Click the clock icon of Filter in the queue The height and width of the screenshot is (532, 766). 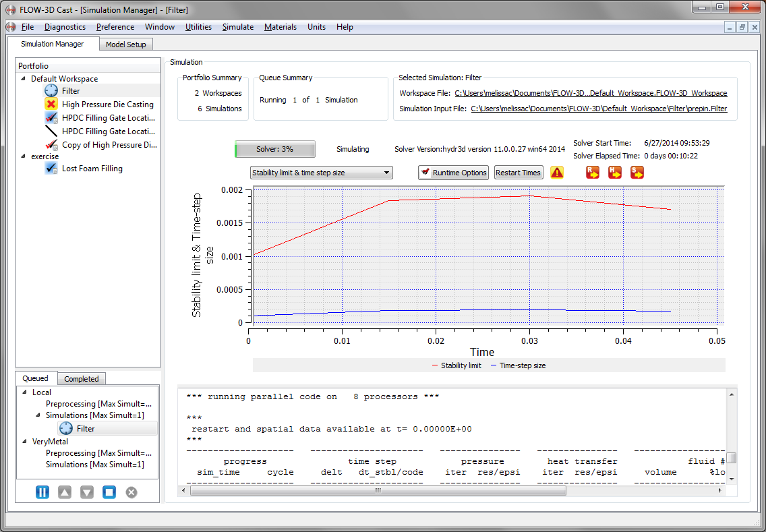[66, 428]
